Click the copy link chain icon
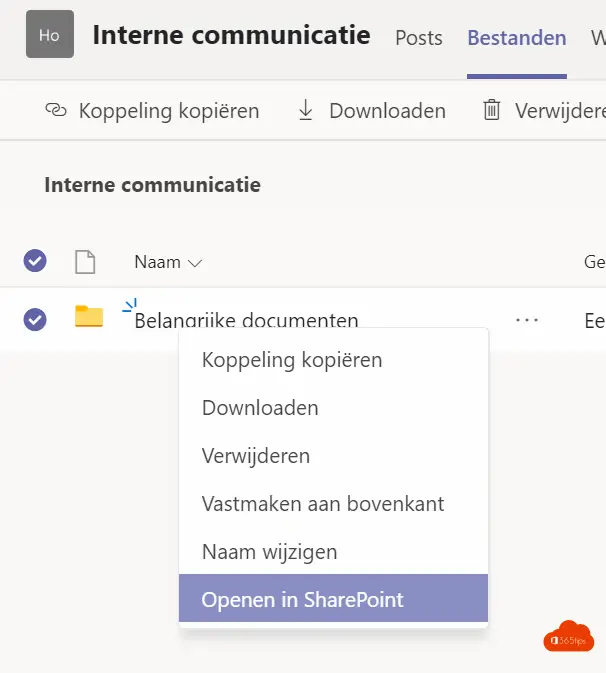606x673 pixels. coord(56,110)
